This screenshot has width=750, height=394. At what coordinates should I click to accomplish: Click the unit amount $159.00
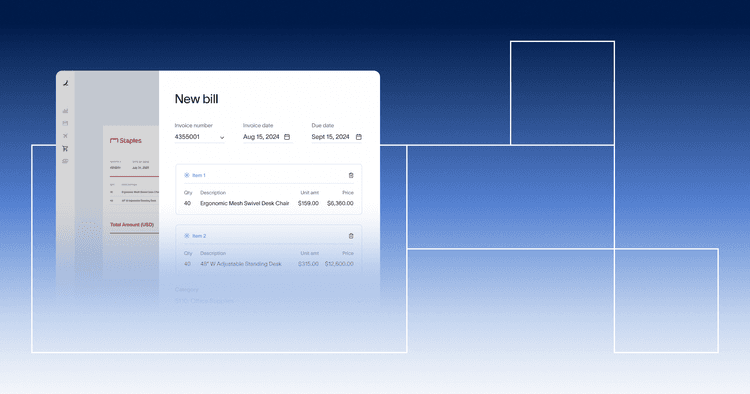(x=308, y=203)
